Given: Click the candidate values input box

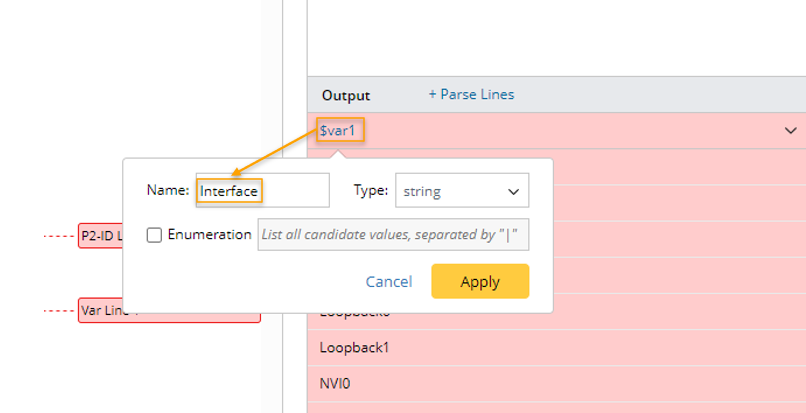Looking at the screenshot, I should pyautogui.click(x=393, y=235).
